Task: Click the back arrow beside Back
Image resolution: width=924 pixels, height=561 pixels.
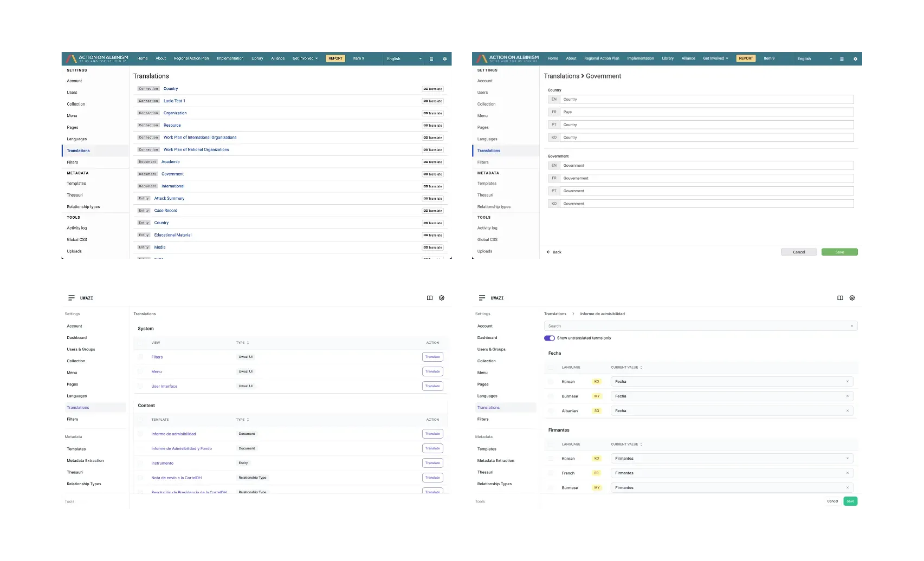Action: [547, 252]
